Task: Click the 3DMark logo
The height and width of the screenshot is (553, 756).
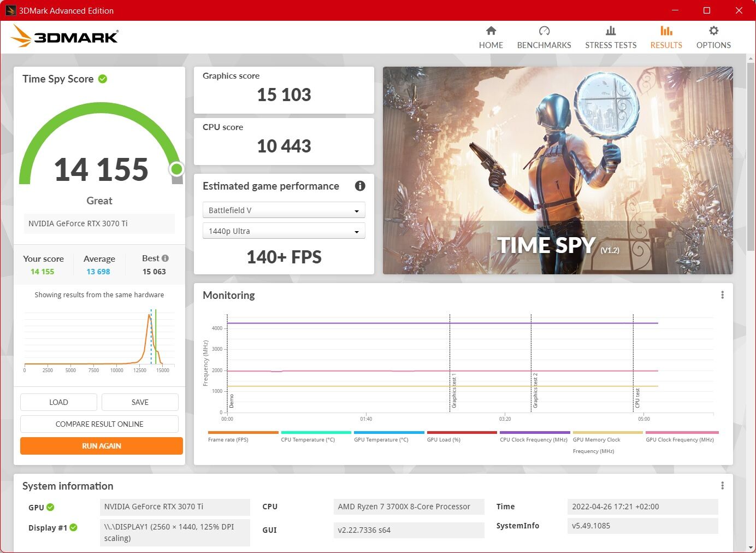Action: click(x=64, y=36)
